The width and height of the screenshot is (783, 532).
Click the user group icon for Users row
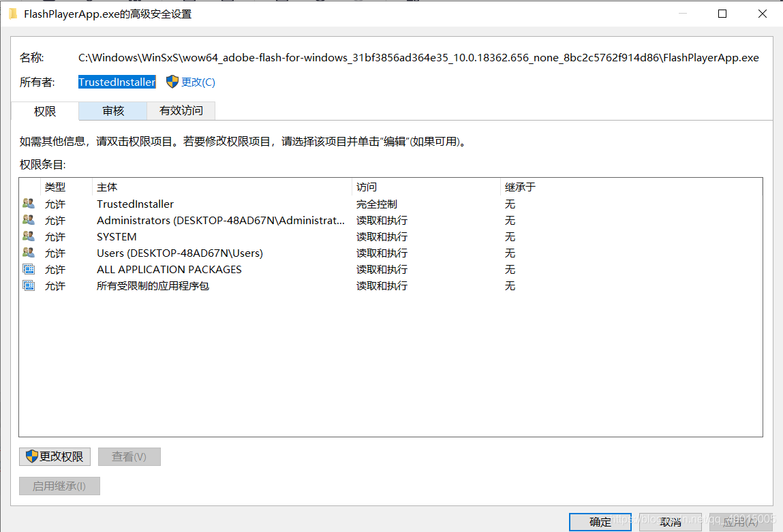(29, 253)
